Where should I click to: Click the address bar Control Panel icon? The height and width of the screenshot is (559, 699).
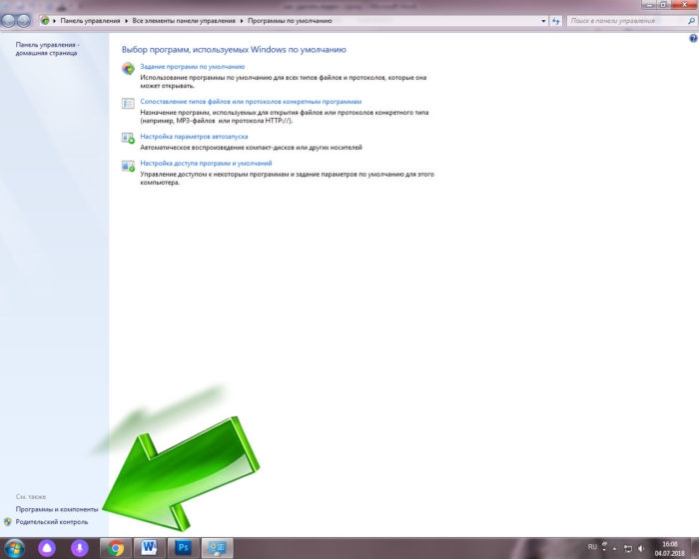45,21
